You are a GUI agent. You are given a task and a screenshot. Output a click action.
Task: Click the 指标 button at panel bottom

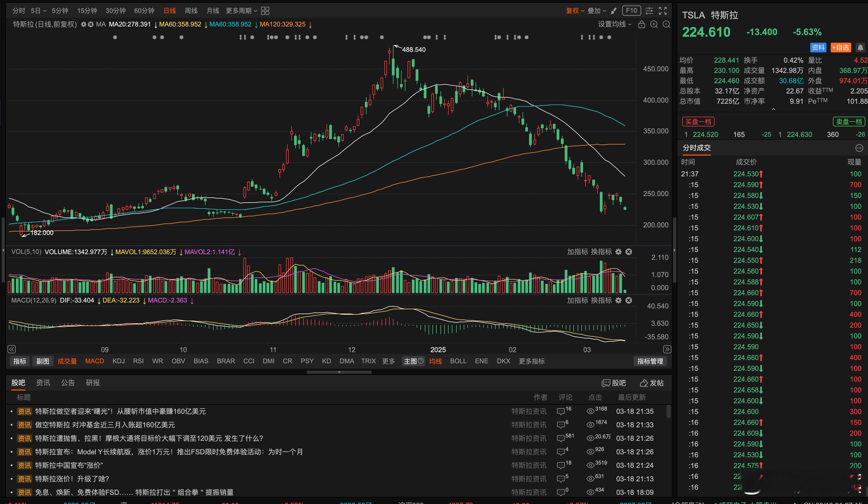click(20, 361)
